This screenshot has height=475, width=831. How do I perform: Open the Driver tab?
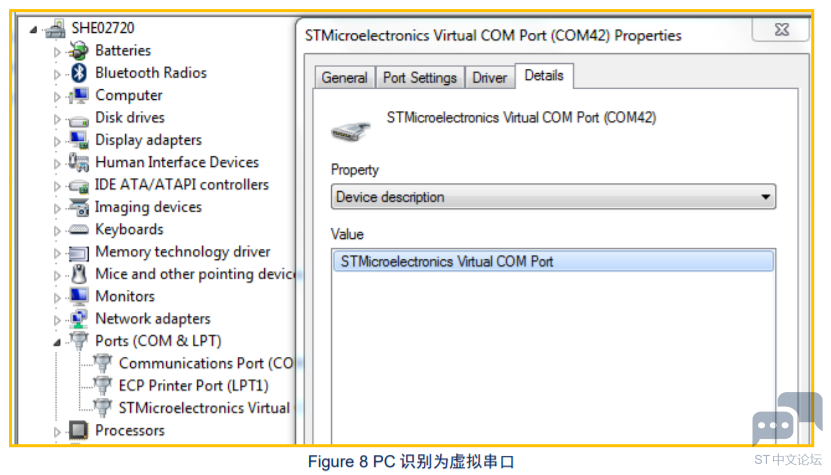[490, 78]
